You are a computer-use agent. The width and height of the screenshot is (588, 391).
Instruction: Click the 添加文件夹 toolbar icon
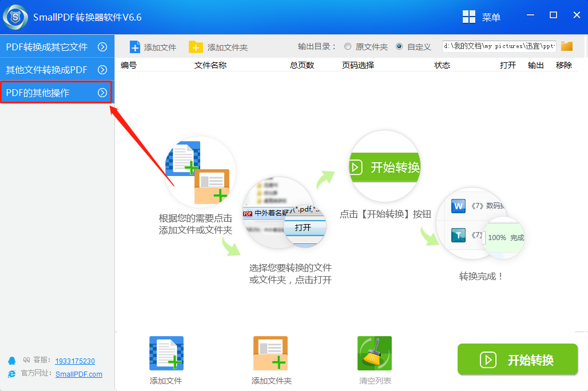[197, 47]
